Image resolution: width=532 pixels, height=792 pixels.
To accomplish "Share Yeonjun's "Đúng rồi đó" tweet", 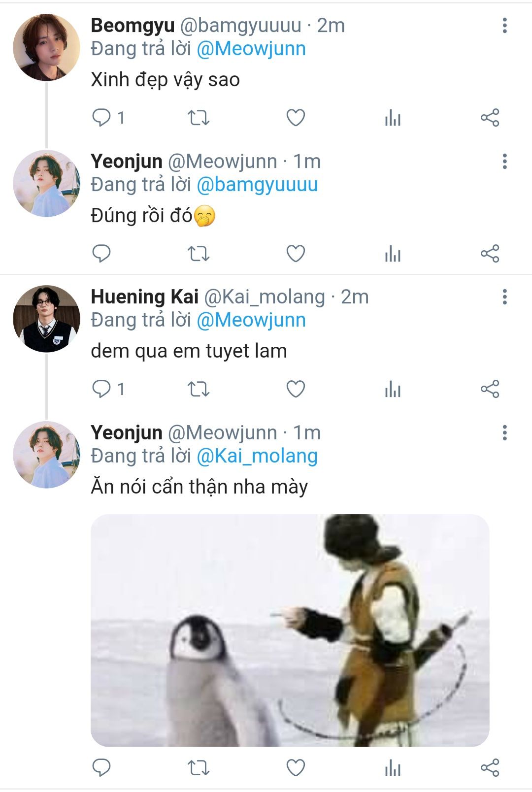I will [x=490, y=254].
